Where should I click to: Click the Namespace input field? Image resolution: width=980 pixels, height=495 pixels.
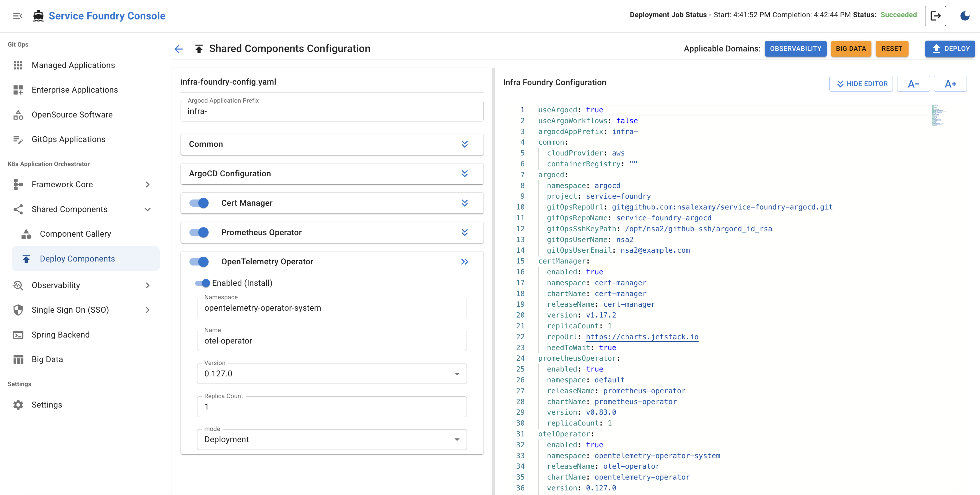click(x=332, y=308)
